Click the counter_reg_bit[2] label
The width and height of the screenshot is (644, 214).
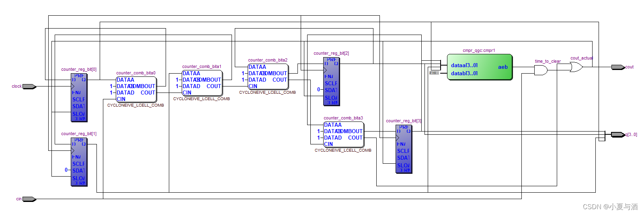click(x=331, y=53)
